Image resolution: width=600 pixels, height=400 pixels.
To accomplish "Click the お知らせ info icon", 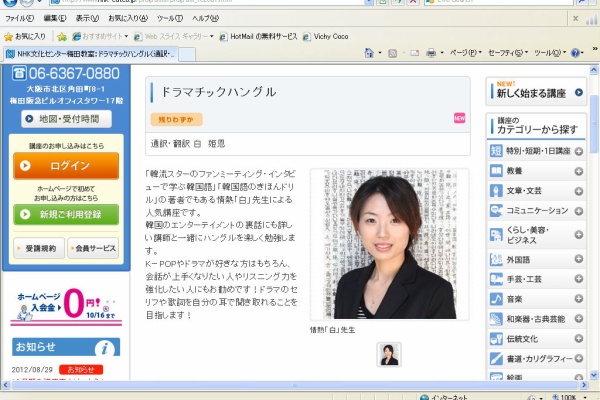I will point(106,348).
